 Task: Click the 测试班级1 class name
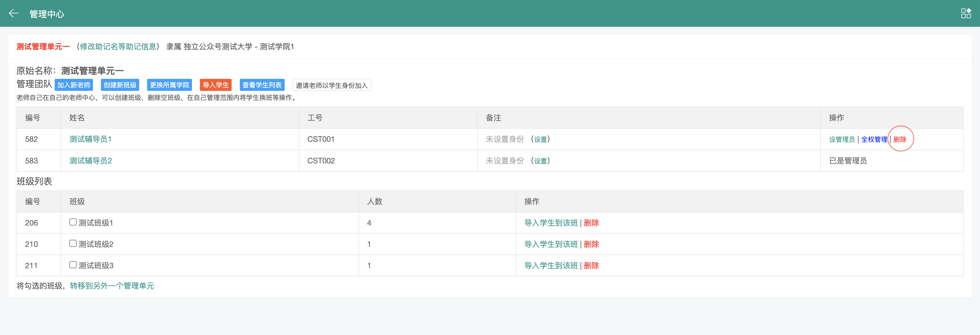tap(96, 223)
